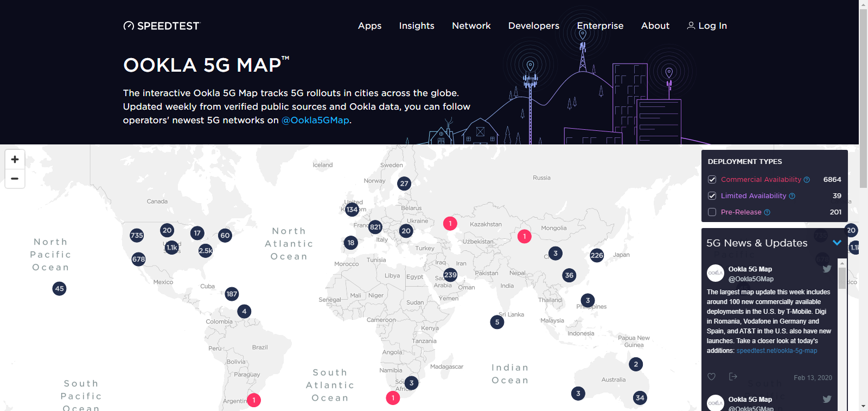Share the tweet using the share icon
The width and height of the screenshot is (868, 411).
[x=733, y=377]
